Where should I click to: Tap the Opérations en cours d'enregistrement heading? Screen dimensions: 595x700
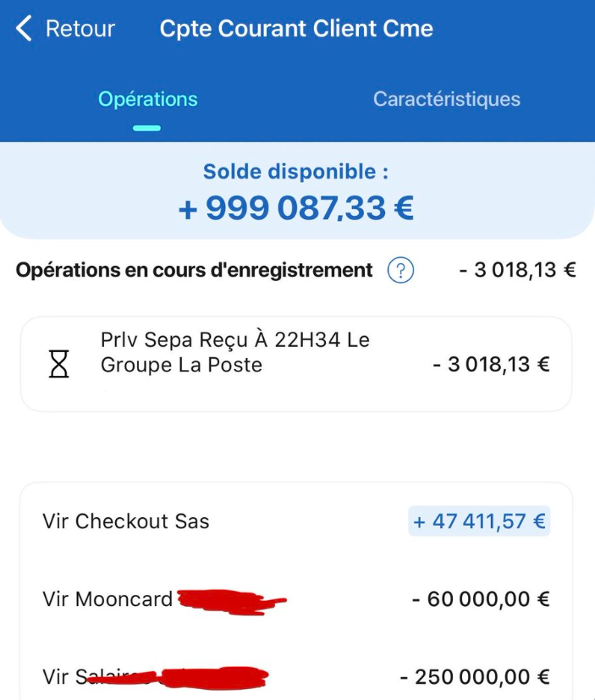click(194, 271)
